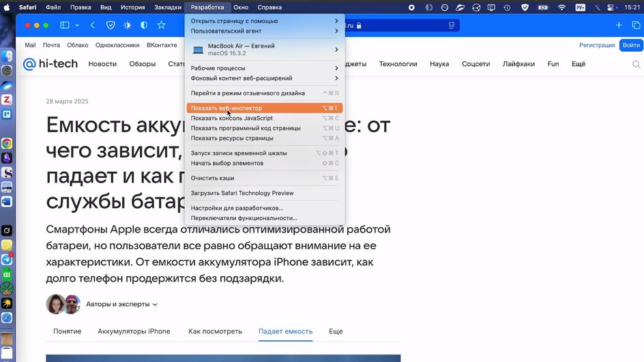Open the Файл menu
The image size is (644, 362).
[53, 7]
